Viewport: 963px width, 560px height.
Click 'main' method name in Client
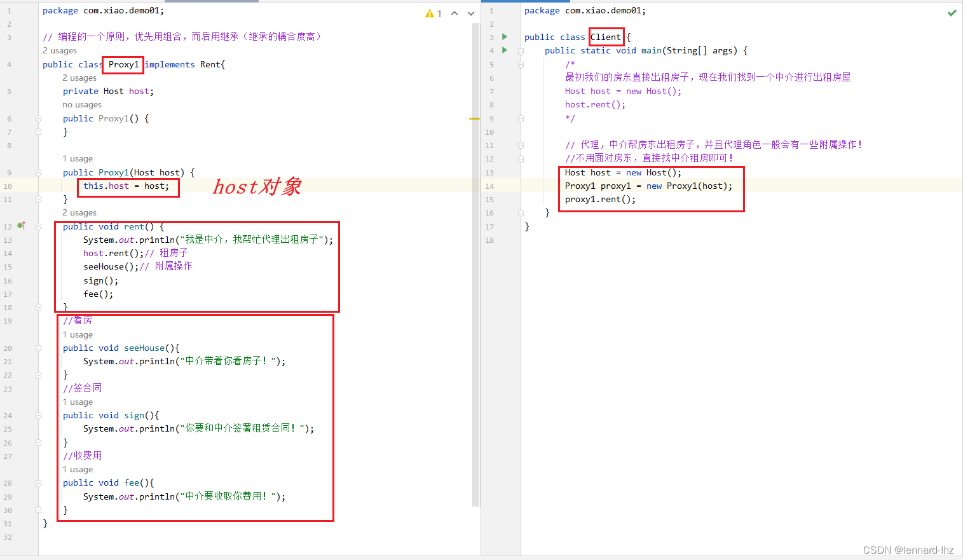click(x=651, y=51)
